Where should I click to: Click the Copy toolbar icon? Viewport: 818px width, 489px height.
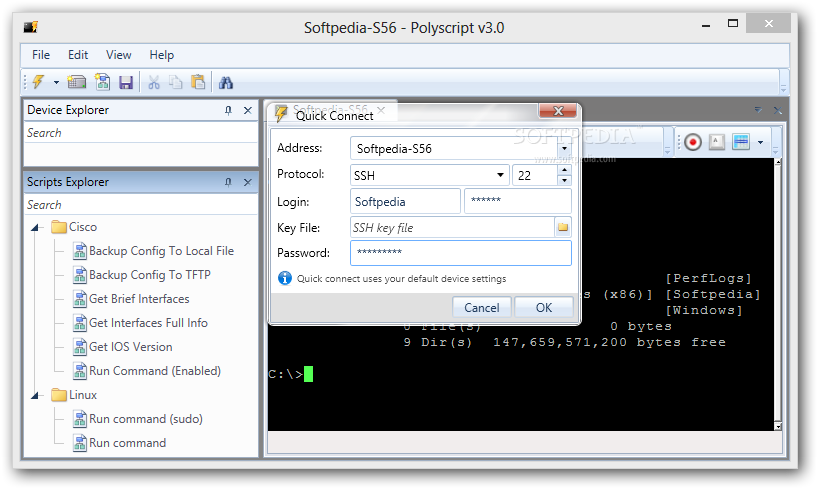176,82
